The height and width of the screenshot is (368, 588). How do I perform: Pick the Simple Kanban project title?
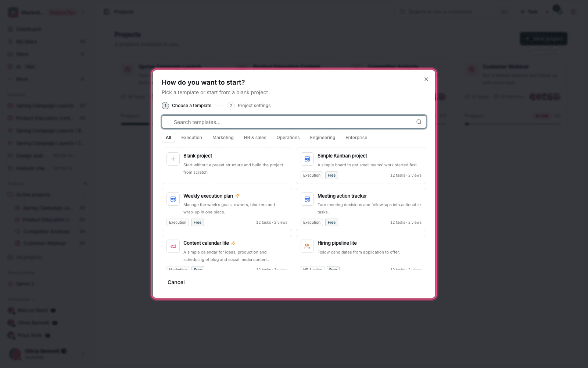pos(342,156)
